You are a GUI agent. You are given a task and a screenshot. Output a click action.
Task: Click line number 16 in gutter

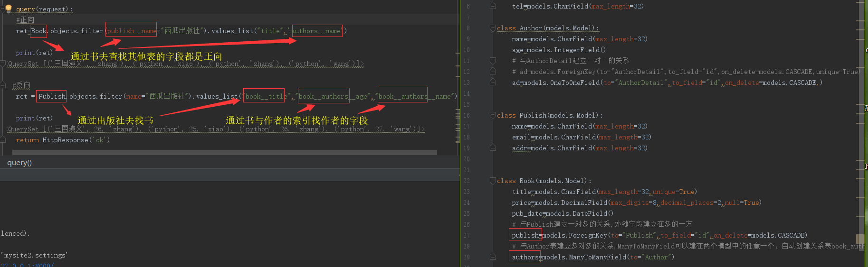[466, 115]
